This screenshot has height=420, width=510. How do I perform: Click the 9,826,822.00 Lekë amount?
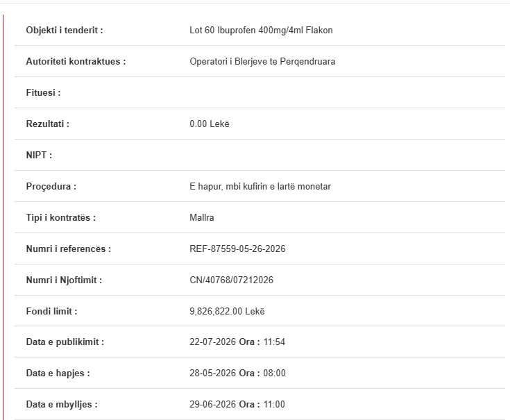pyautogui.click(x=227, y=311)
